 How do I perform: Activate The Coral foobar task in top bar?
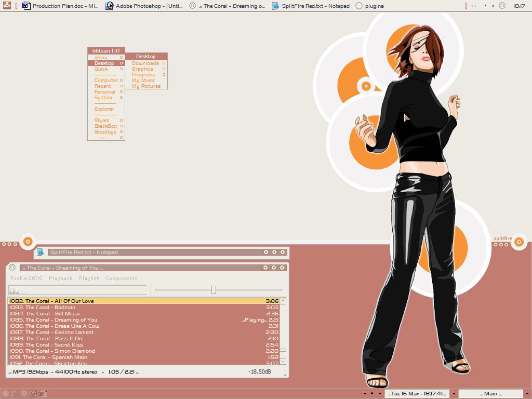(x=227, y=6)
